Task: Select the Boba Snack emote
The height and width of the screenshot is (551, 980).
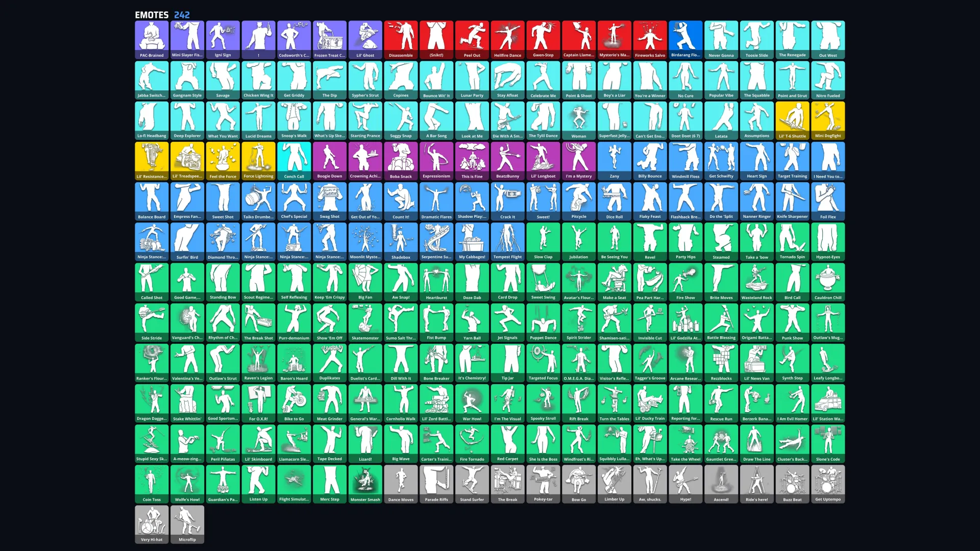Action: tap(401, 161)
